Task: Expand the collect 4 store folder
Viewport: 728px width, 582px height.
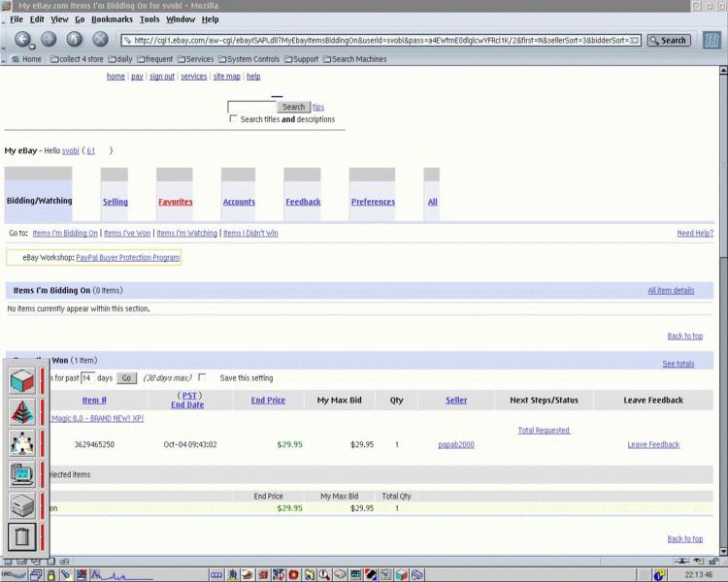Action: [76, 59]
